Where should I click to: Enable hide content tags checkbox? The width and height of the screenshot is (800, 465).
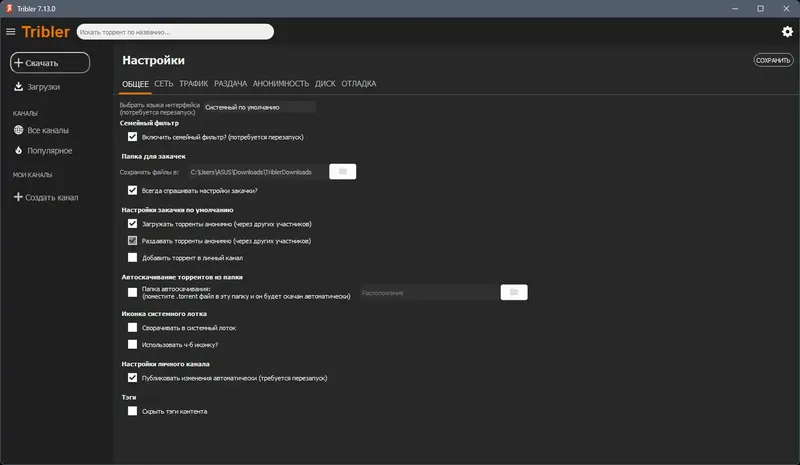pyautogui.click(x=132, y=411)
